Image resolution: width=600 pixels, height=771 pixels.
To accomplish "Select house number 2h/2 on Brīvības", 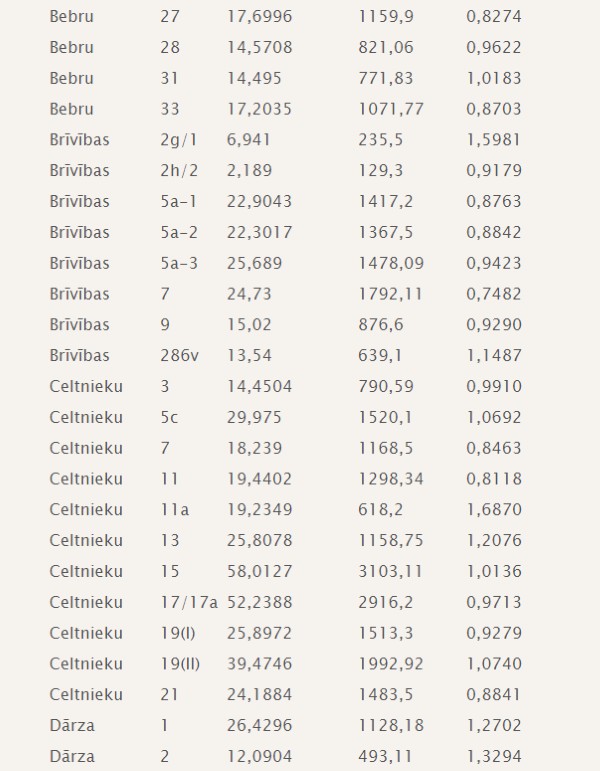I will point(179,171).
